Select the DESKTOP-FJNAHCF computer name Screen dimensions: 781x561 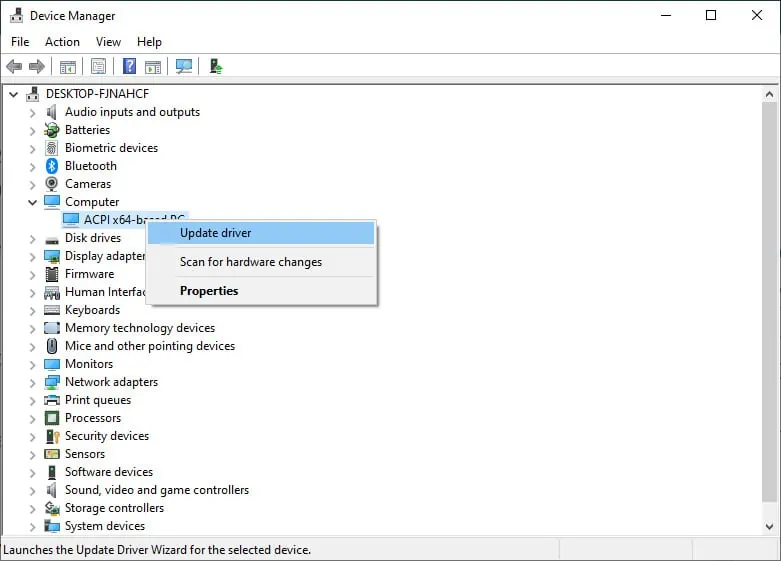(97, 94)
